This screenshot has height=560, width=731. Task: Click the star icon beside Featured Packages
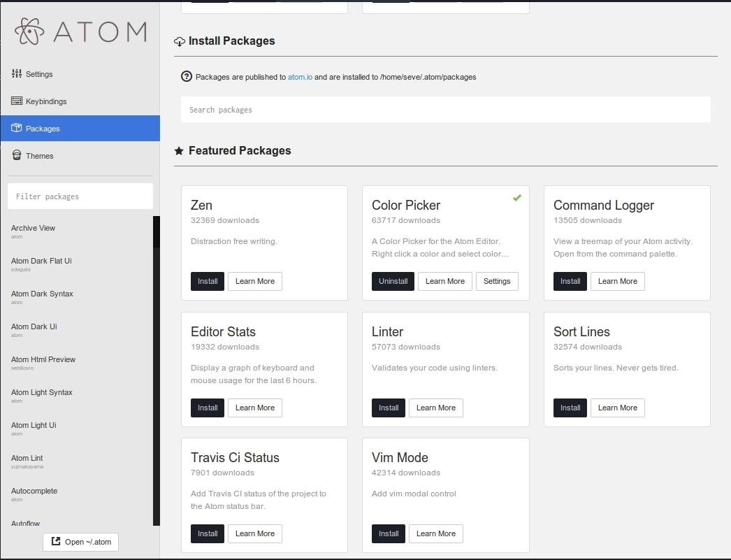click(x=179, y=150)
